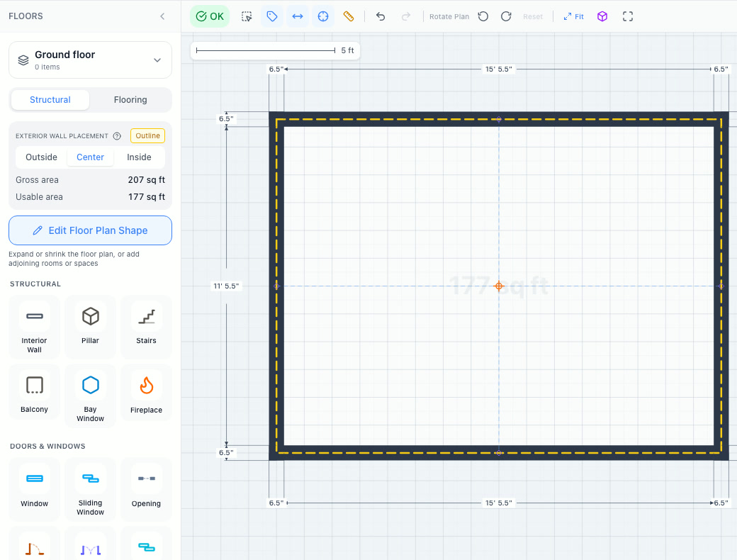
Task: Click the bottom 15' 5.5" dimension label
Action: pos(499,503)
